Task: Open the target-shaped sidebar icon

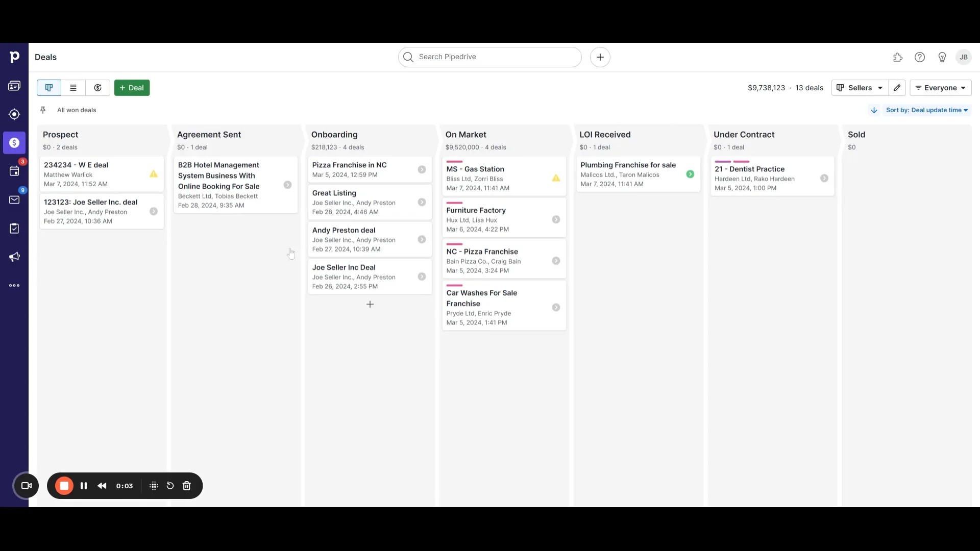Action: (x=14, y=114)
